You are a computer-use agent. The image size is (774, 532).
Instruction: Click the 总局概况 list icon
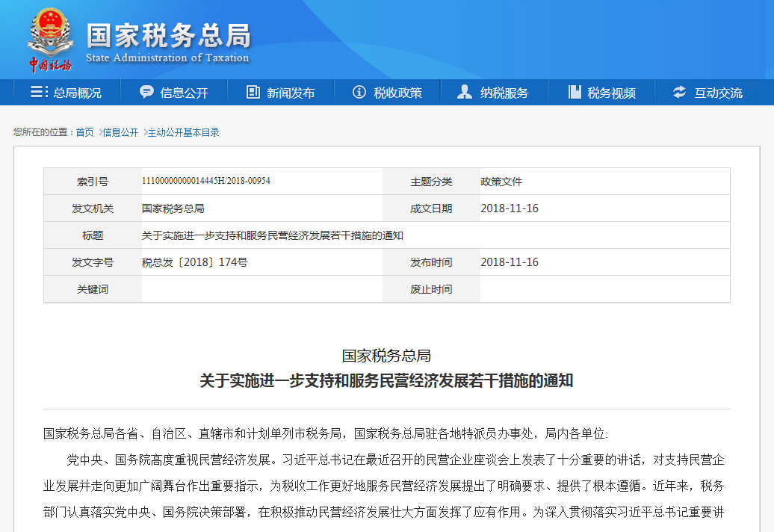[x=39, y=92]
